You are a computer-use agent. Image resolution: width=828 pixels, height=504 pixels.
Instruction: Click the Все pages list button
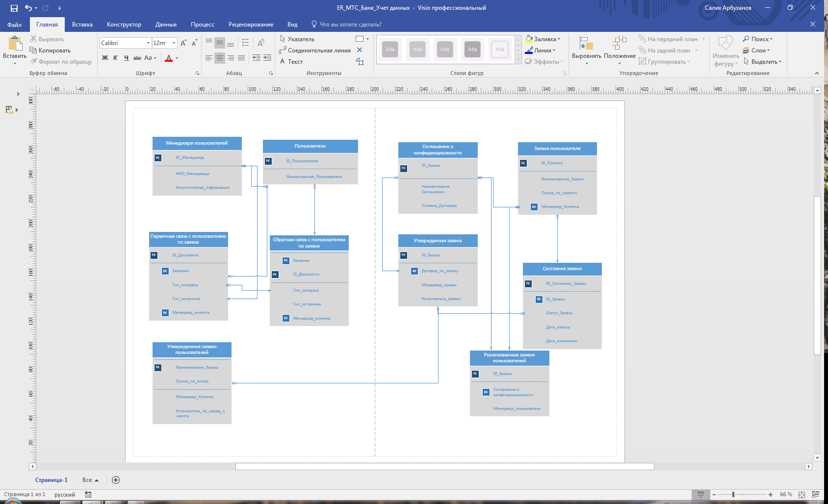click(90, 480)
